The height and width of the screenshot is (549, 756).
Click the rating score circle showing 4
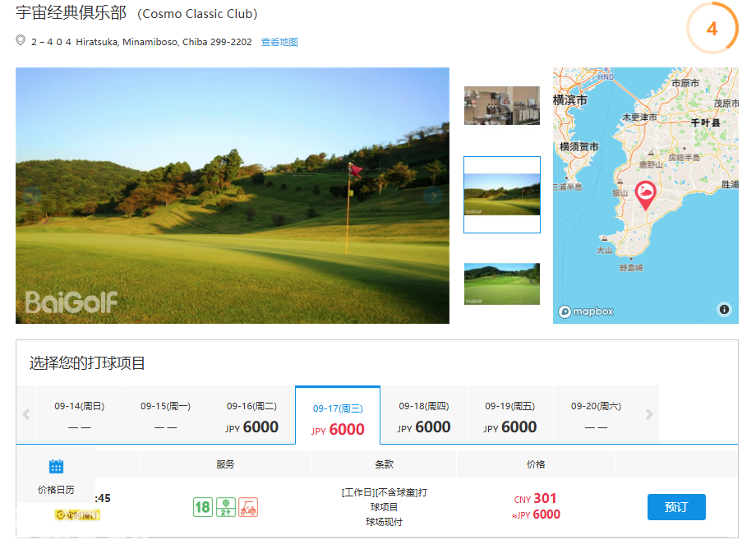pyautogui.click(x=712, y=29)
